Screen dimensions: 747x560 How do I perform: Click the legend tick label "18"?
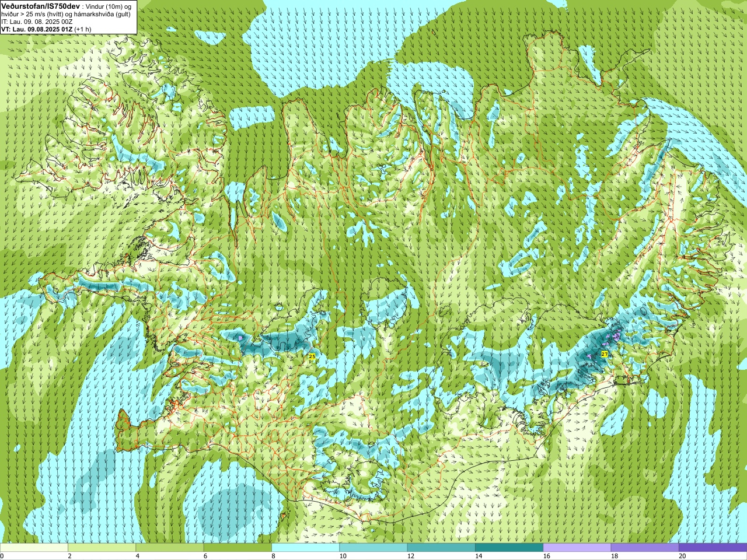[x=614, y=556]
